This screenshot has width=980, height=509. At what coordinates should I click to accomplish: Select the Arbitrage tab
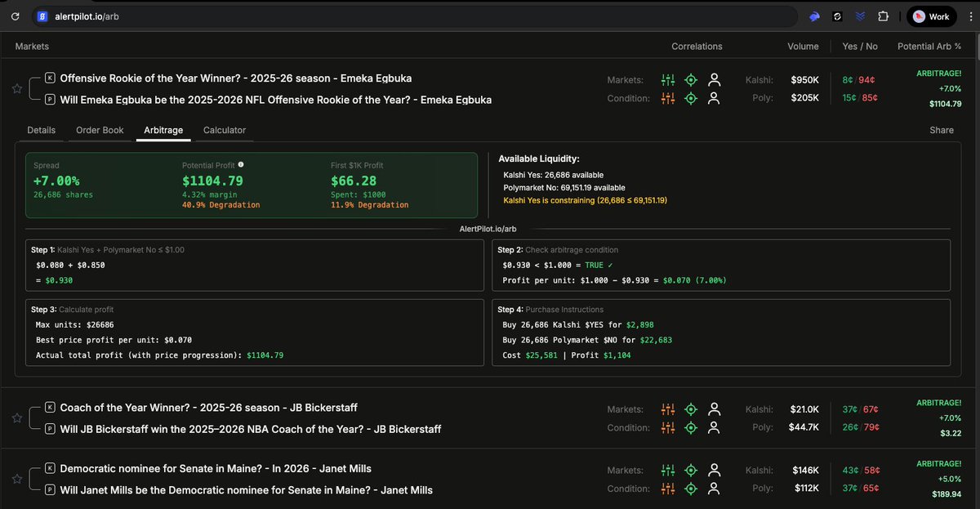[163, 130]
